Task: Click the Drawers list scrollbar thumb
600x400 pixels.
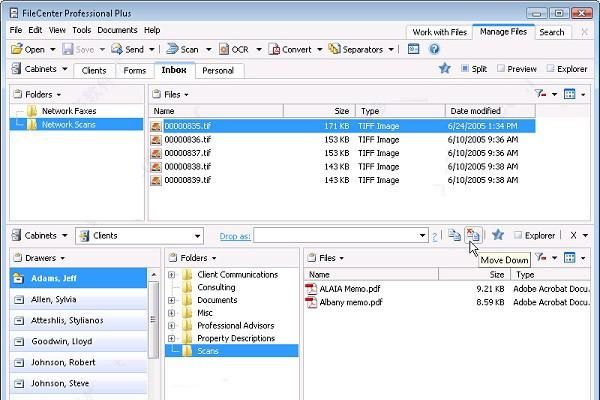Action: coord(153,320)
